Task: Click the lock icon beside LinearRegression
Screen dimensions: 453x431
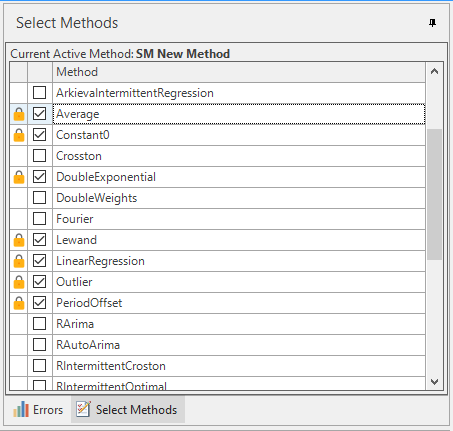Action: pos(19,261)
